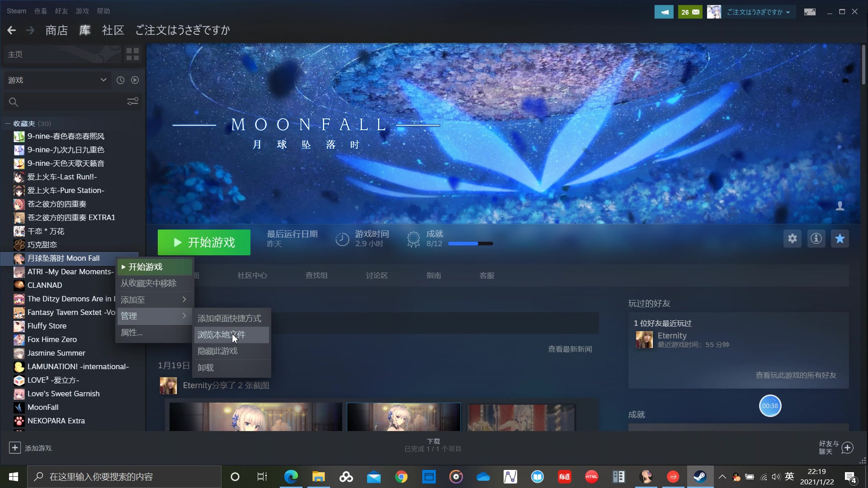Screen dimensions: 868x488
Task: Click the back navigation arrow
Action: tap(12, 30)
